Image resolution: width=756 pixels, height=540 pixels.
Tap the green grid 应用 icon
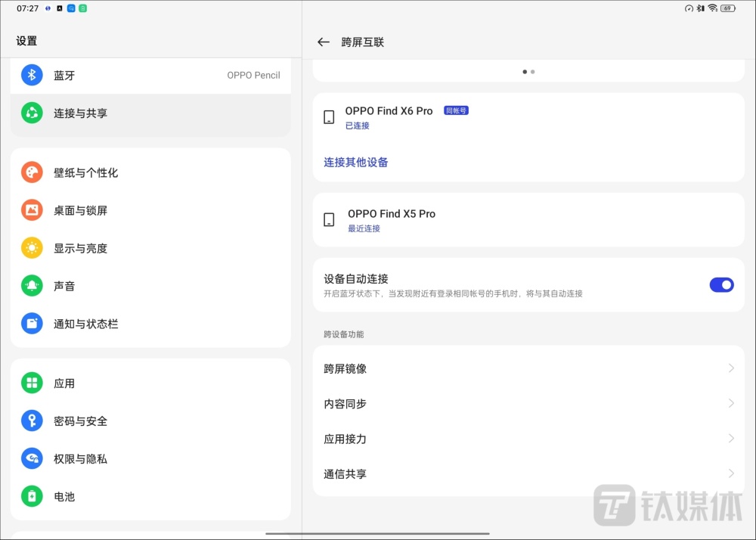(x=32, y=383)
